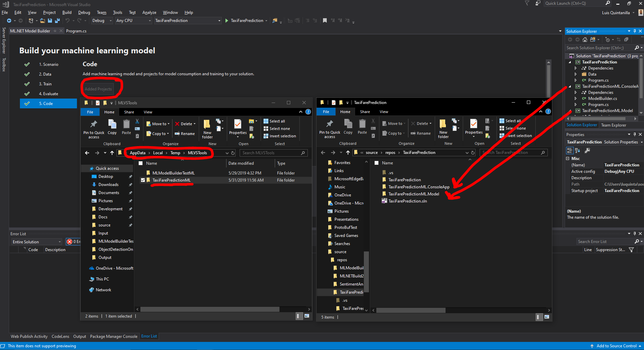Collapse the Misc category in Properties
644x350 pixels.
(x=568, y=159)
